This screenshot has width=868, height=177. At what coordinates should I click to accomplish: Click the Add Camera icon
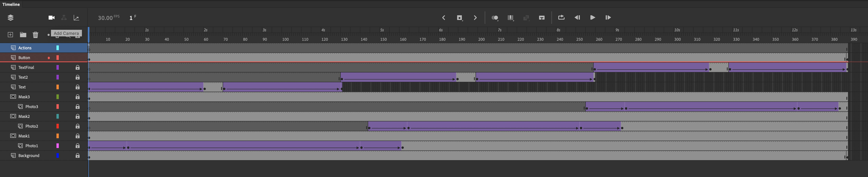(x=51, y=18)
